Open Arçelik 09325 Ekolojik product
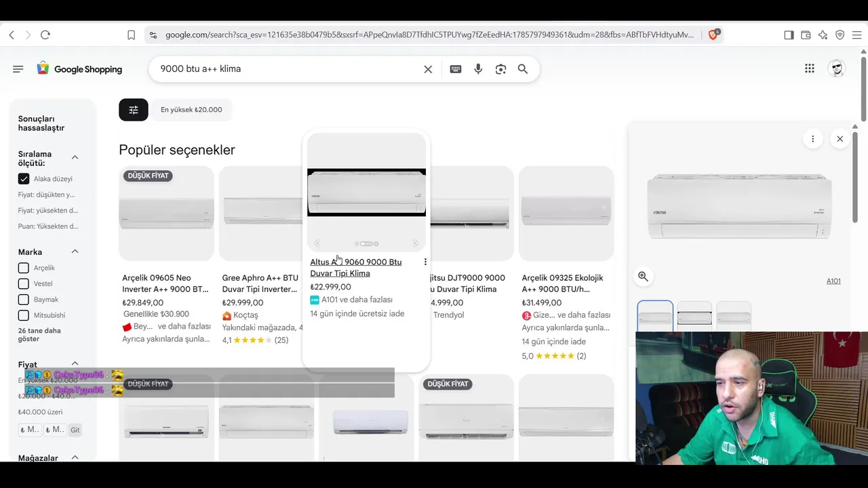This screenshot has height=488, width=868. [563, 283]
